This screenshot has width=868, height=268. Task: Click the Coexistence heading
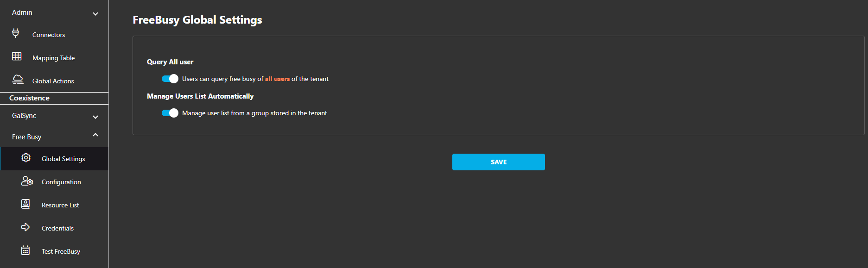click(29, 98)
